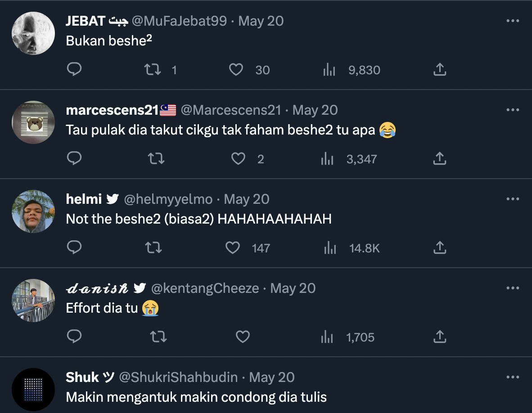The height and width of the screenshot is (413, 532).
Task: View analytics for helmi's tweet (14.8K views)
Action: 330,247
